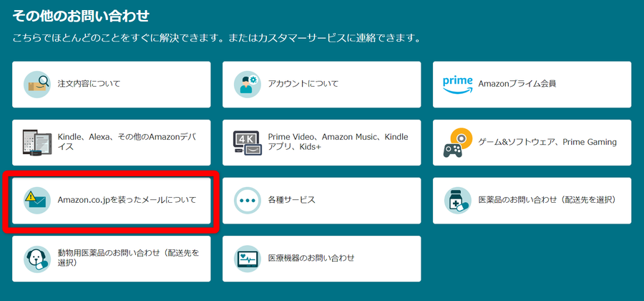The image size is (644, 301).
Task: Open the 医療機器のお問い合わせ card
Action: (321, 259)
